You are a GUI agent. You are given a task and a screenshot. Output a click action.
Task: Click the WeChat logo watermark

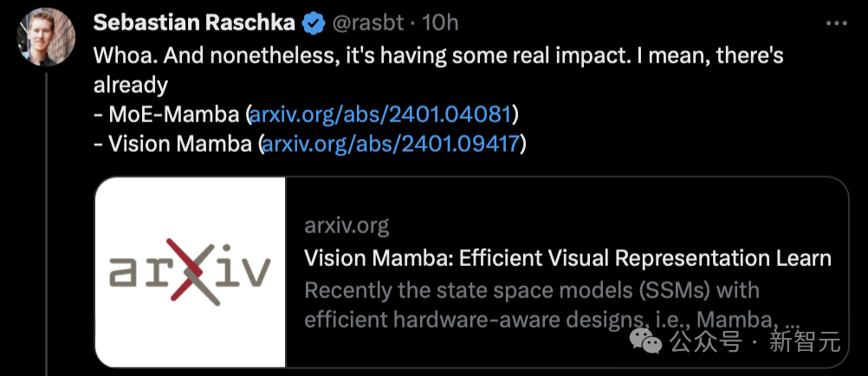pyautogui.click(x=645, y=340)
